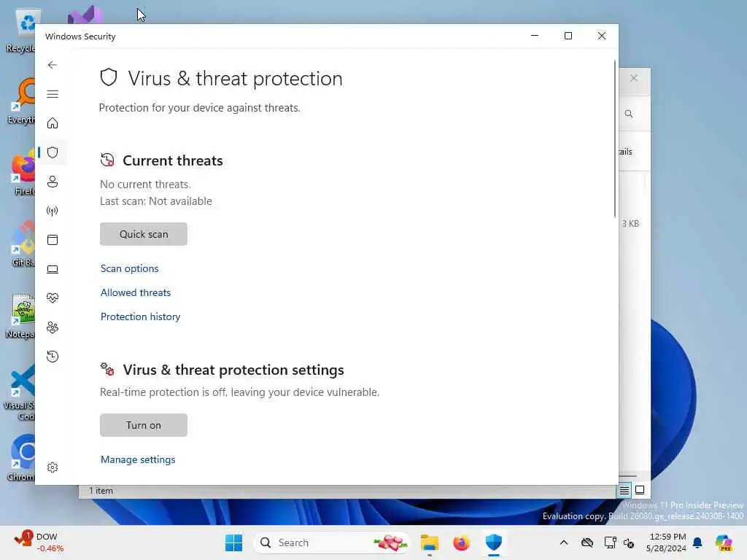Screen dimensions: 747x560
Task: Click the muted volume tray icon
Action: 629,542
